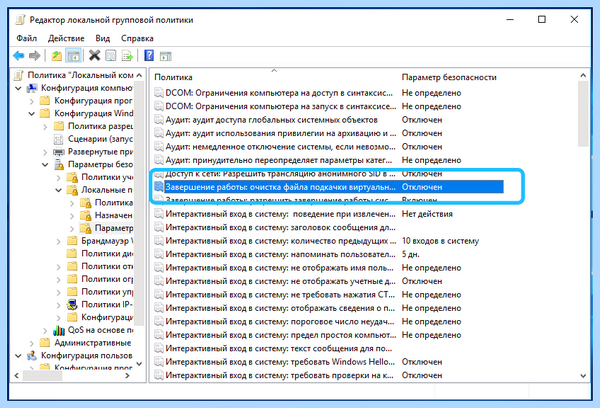
Task: Expand the Политика разреш node
Action: click(45, 127)
